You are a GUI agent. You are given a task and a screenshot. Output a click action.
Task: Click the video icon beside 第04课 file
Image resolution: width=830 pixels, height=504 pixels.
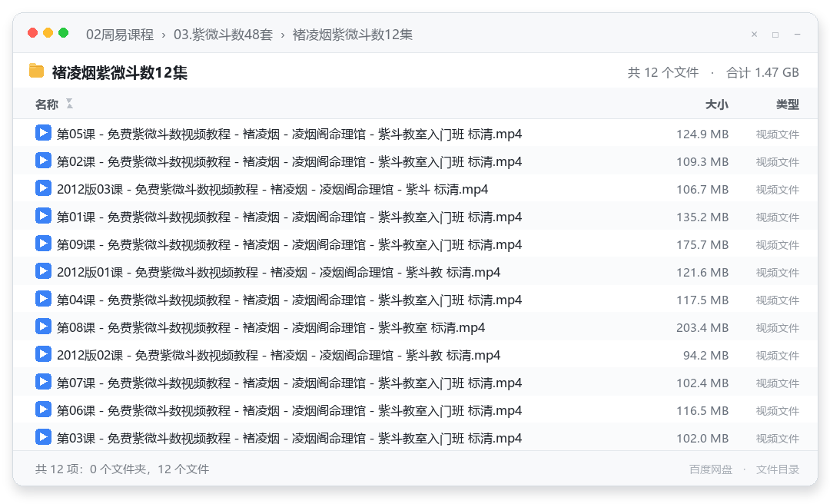click(43, 299)
